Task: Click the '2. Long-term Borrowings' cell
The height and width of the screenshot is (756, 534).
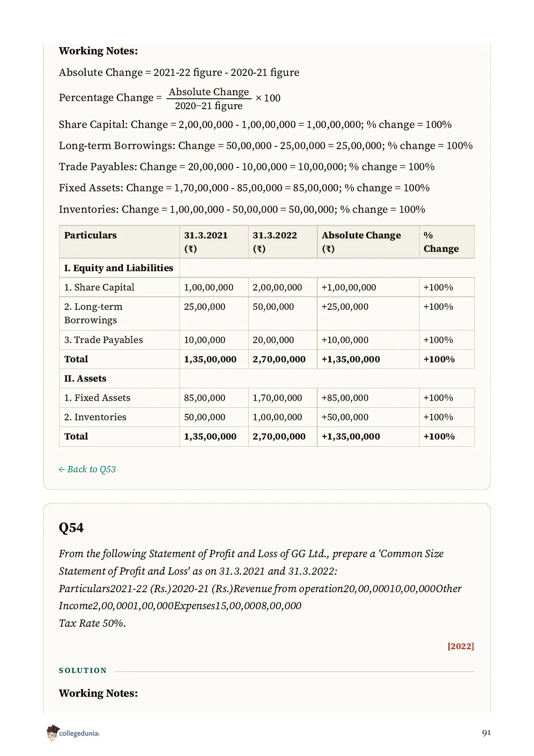Action: coord(119,313)
